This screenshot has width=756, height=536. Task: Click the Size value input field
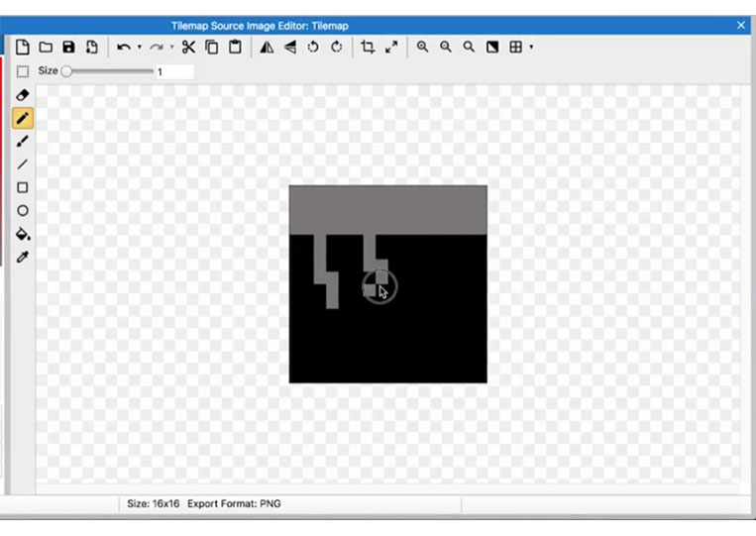pyautogui.click(x=174, y=71)
